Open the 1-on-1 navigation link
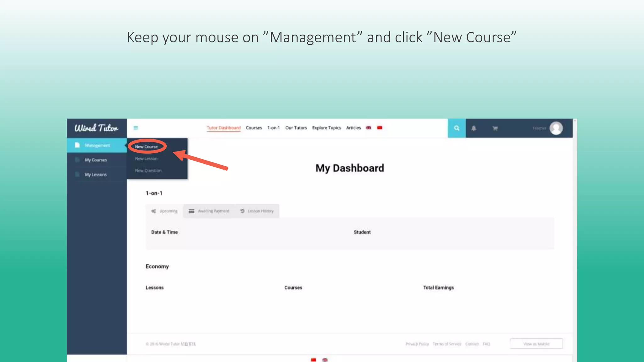Image resolution: width=644 pixels, height=362 pixels. coord(274,128)
